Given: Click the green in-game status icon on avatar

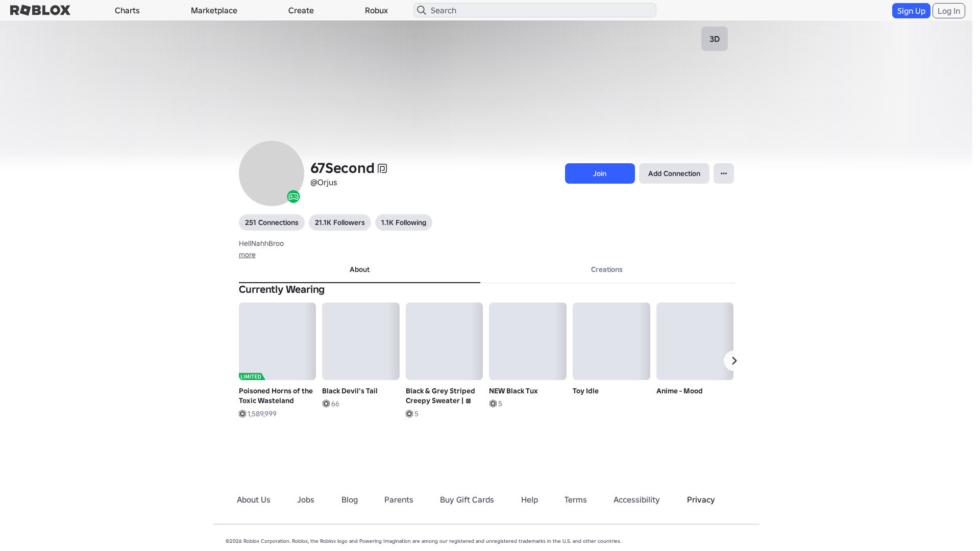Looking at the screenshot, I should click(293, 196).
